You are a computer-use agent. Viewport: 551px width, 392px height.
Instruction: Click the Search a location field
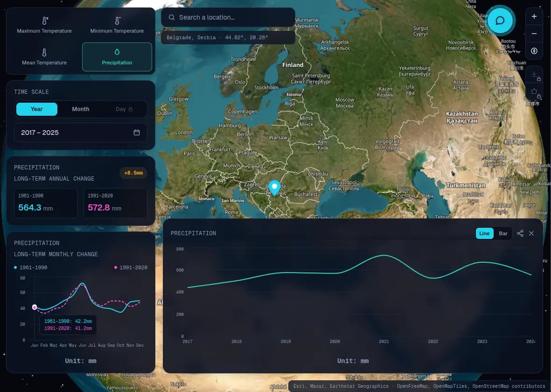coord(228,17)
